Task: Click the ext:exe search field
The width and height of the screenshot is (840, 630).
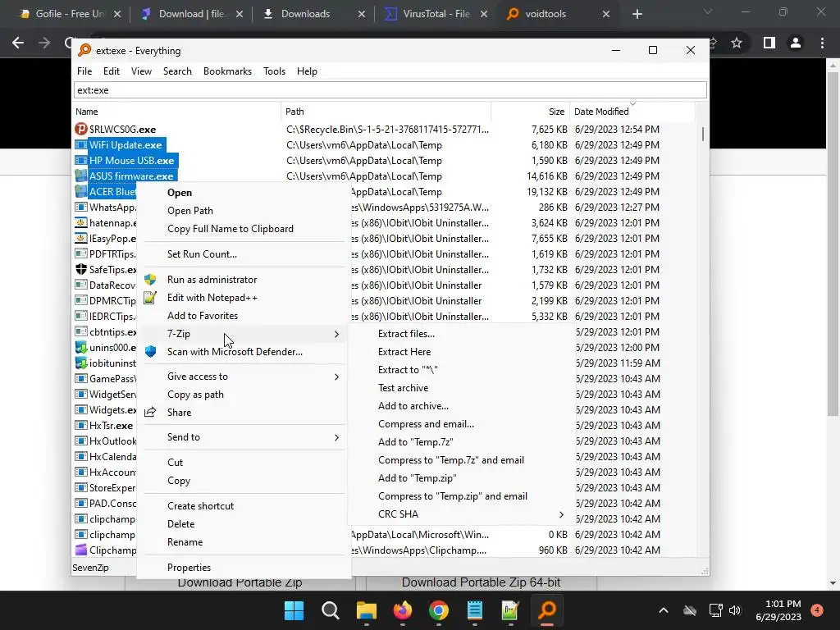Action: click(x=390, y=90)
